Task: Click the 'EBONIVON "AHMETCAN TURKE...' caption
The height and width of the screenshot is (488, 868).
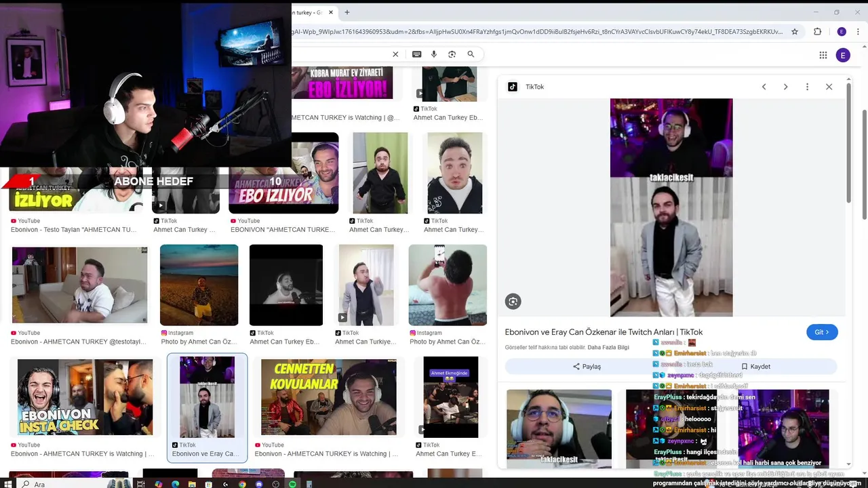Action: (x=283, y=230)
